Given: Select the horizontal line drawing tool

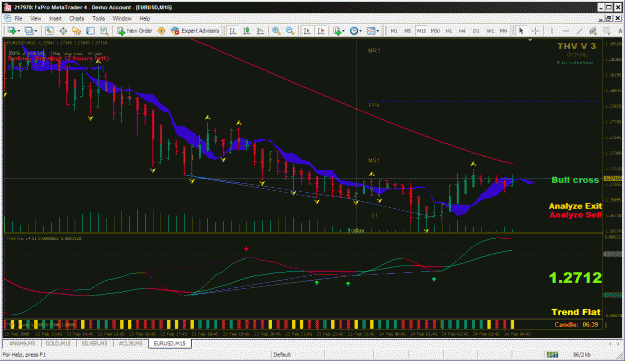Looking at the screenshot, I should click(x=566, y=31).
